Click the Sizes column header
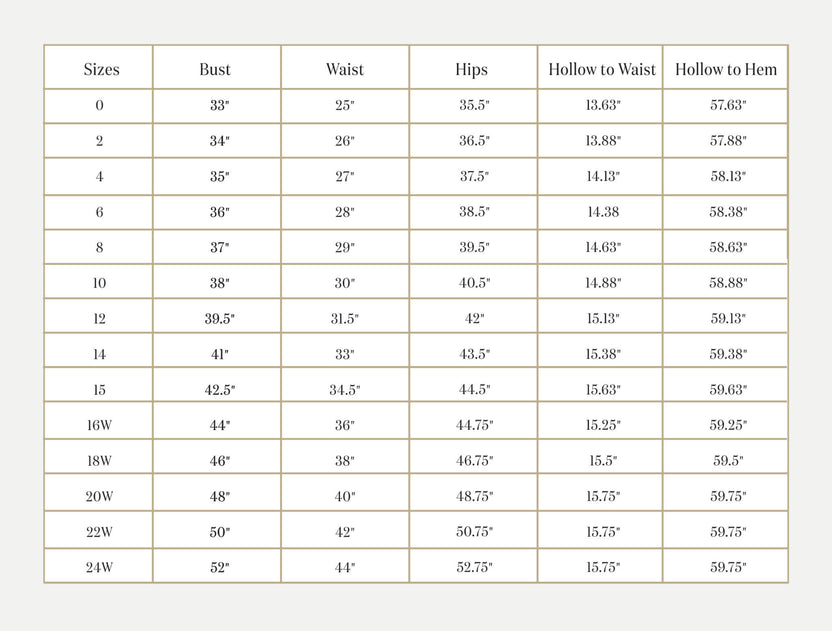 tap(101, 69)
